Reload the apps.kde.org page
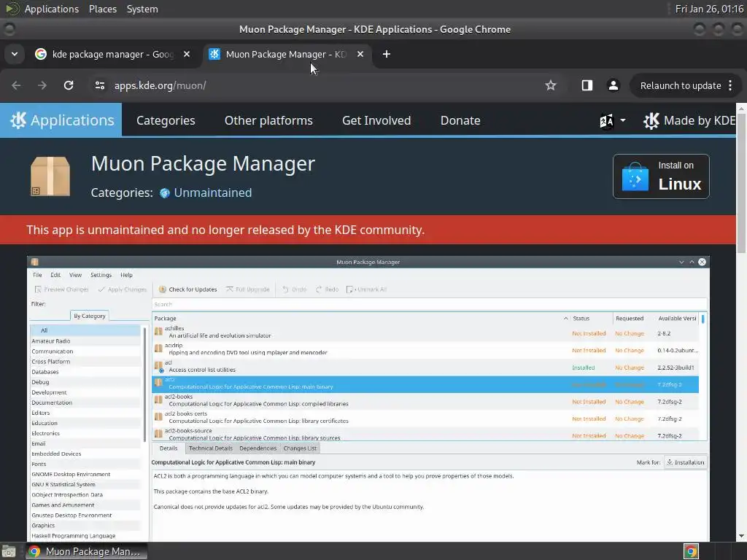The image size is (747, 560). 69,86
